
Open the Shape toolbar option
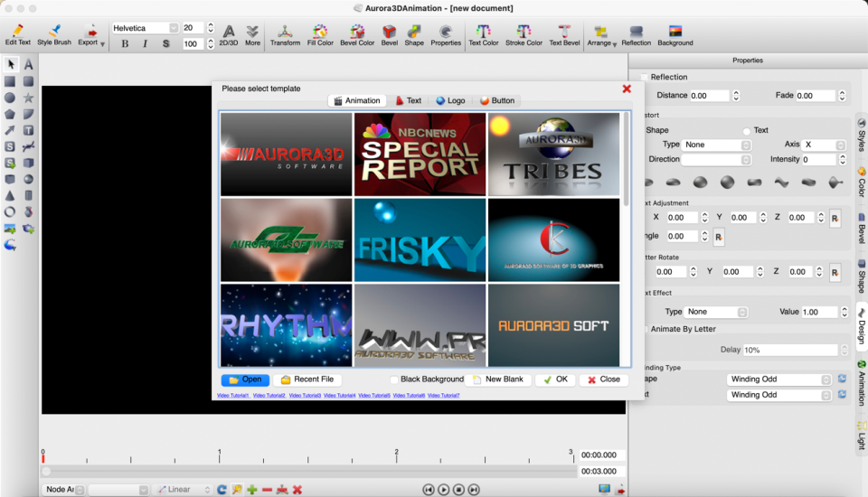(x=413, y=35)
